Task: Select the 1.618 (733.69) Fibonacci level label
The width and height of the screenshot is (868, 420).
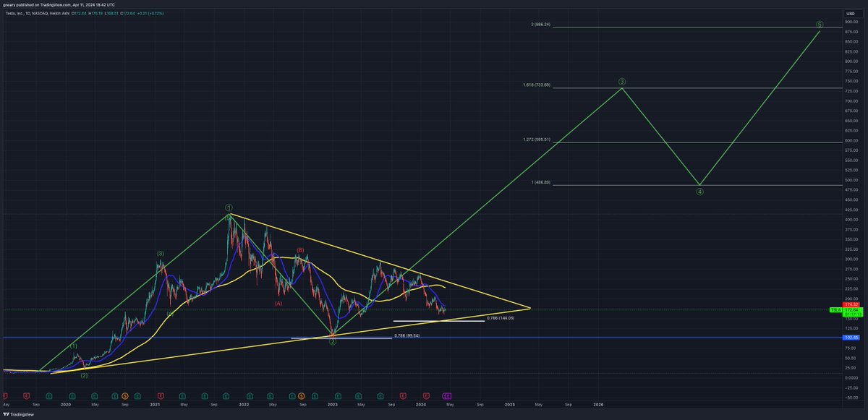Action: [x=537, y=85]
